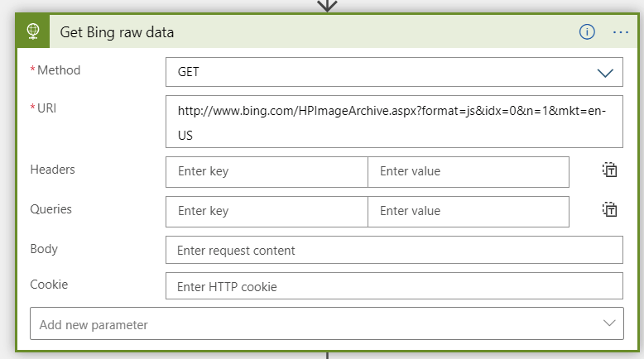The width and height of the screenshot is (644, 359).
Task: Open the three-dots action menu
Action: [621, 32]
